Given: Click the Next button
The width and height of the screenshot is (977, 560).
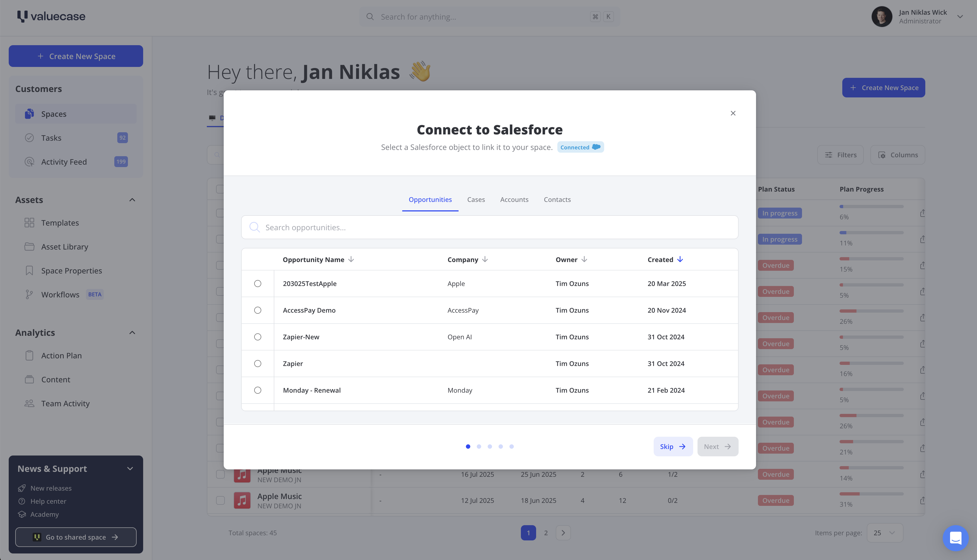Looking at the screenshot, I should 718,447.
